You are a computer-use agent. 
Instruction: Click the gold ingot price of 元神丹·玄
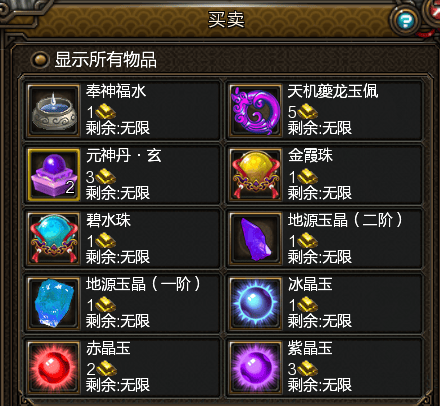[x=101, y=177]
